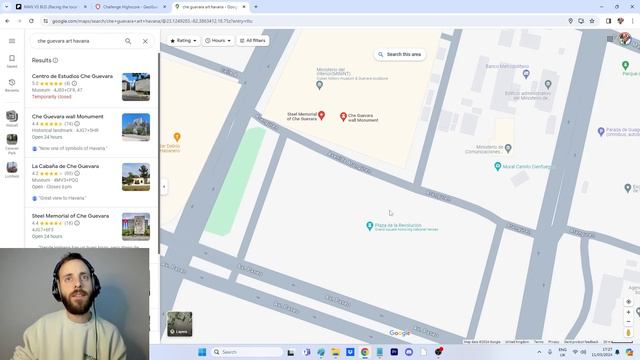Open the Windows Start menu

pos(202,352)
